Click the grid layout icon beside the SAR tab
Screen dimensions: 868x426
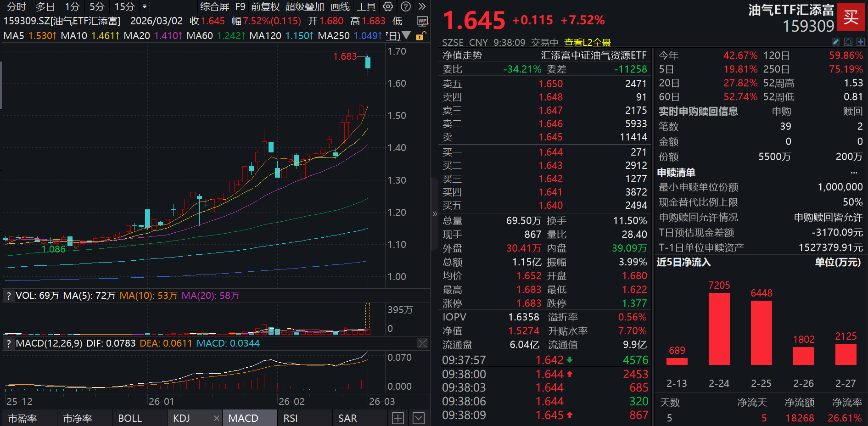398,418
